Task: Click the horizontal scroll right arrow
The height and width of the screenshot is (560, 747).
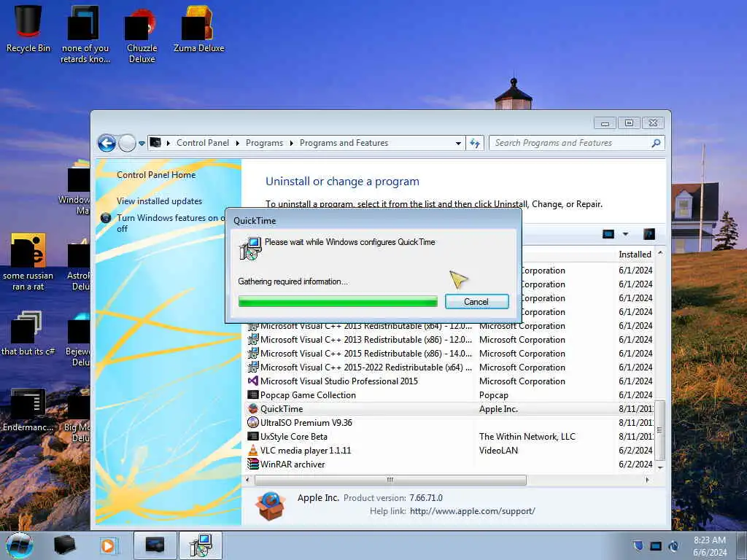Action: 646,480
